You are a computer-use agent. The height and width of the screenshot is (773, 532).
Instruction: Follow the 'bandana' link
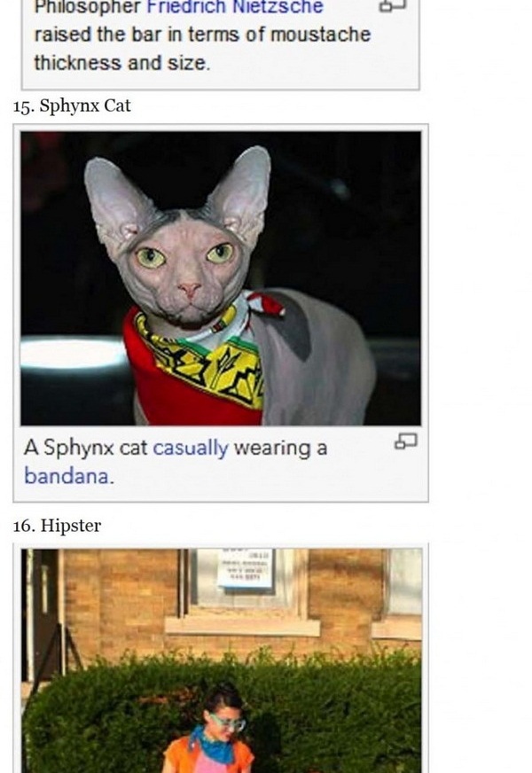[x=66, y=476]
